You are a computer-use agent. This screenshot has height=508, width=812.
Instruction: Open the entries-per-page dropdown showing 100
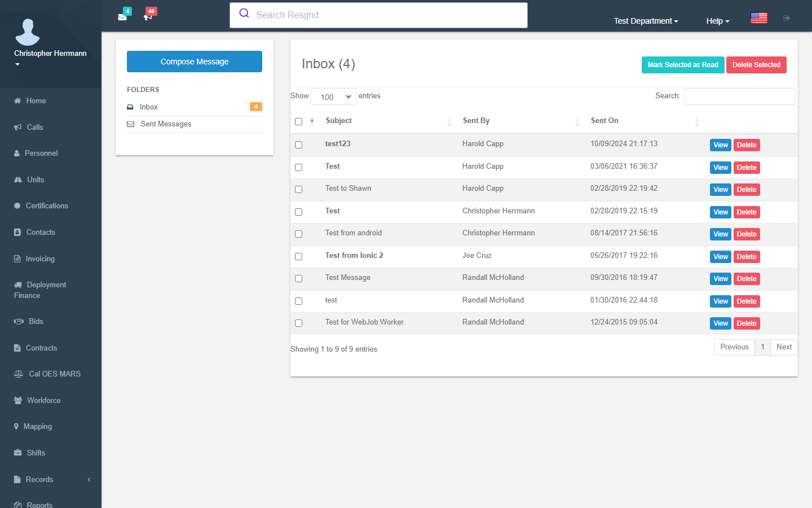pos(333,97)
